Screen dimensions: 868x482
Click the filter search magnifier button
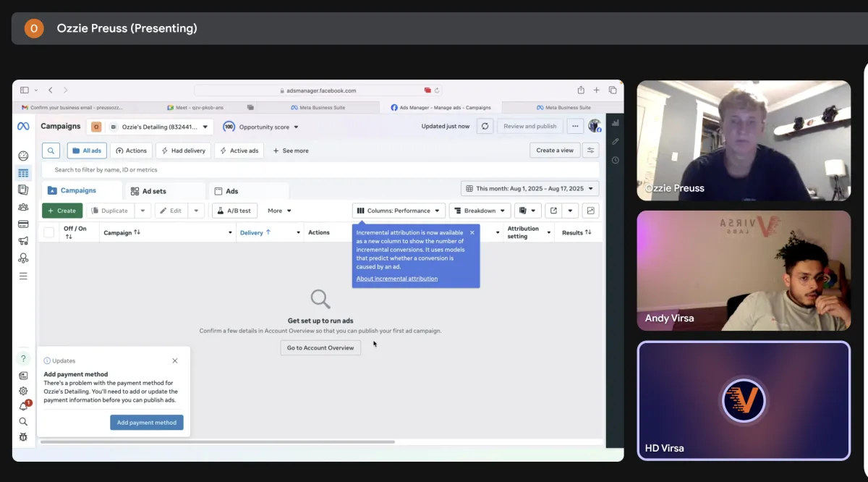click(51, 151)
